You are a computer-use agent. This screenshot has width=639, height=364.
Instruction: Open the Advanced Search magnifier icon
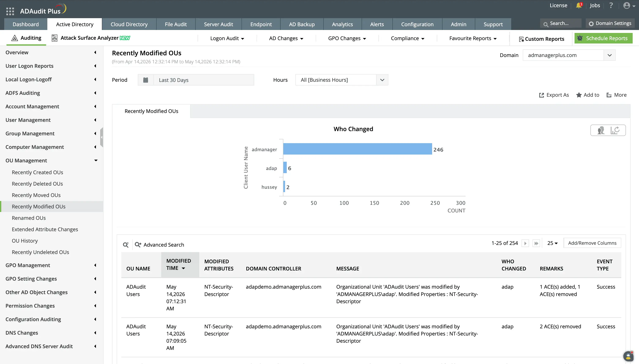(138, 244)
